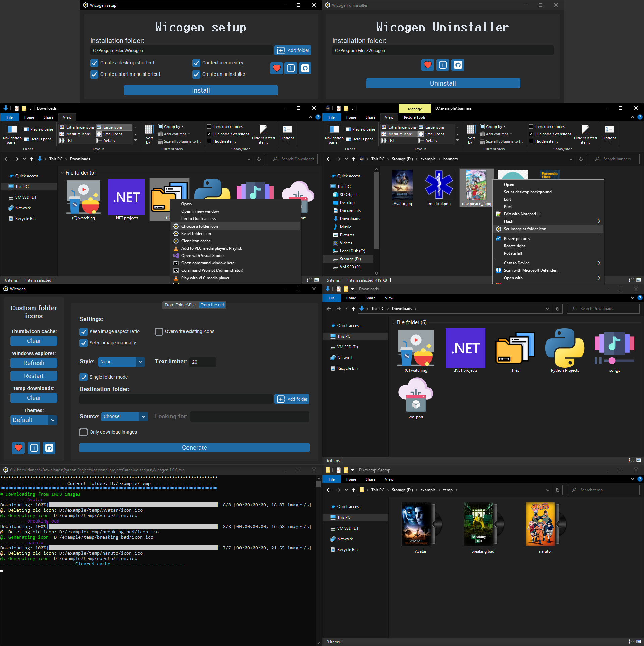Switch to large thumbnails view in temp status bar

click(x=639, y=642)
